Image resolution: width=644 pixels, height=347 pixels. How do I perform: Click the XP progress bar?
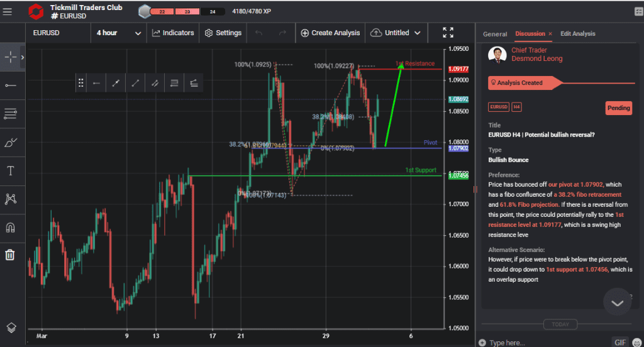tap(187, 11)
